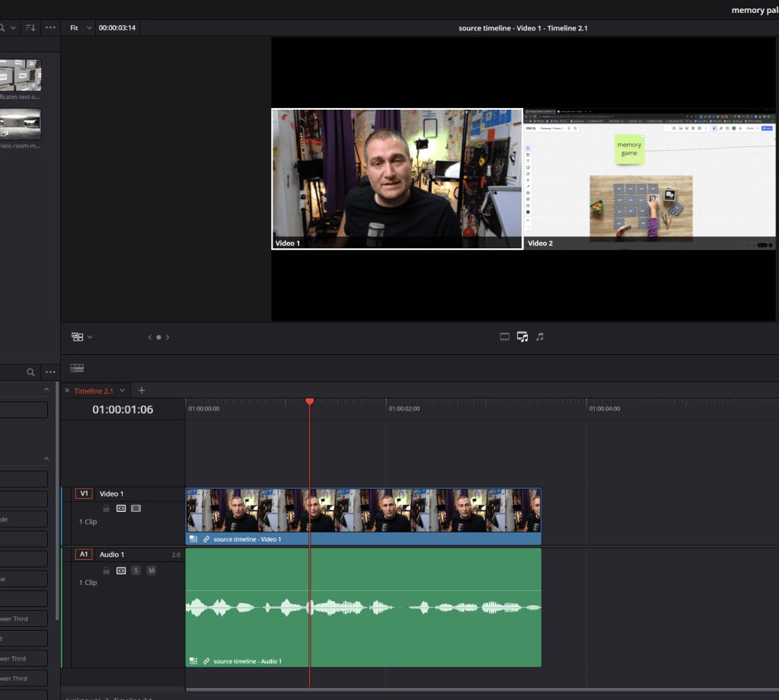Click the red playhead handle on ruler
This screenshot has height=700, width=779.
pyautogui.click(x=309, y=401)
